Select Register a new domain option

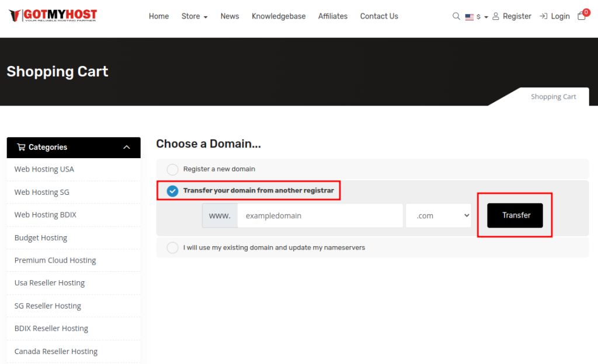tap(173, 169)
